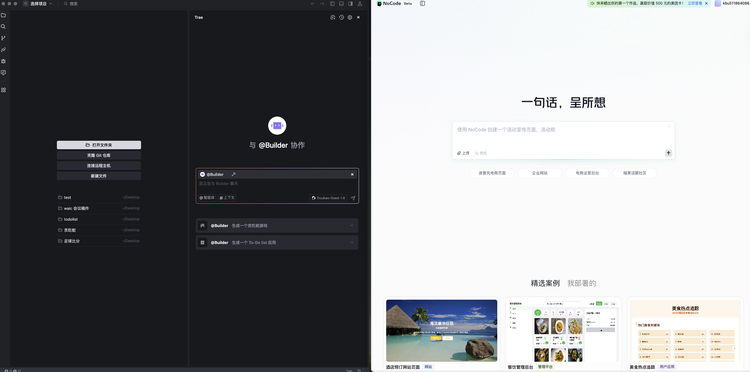Click the Connect Remote Host button
Image resolution: width=750 pixels, height=372 pixels.
[99, 165]
